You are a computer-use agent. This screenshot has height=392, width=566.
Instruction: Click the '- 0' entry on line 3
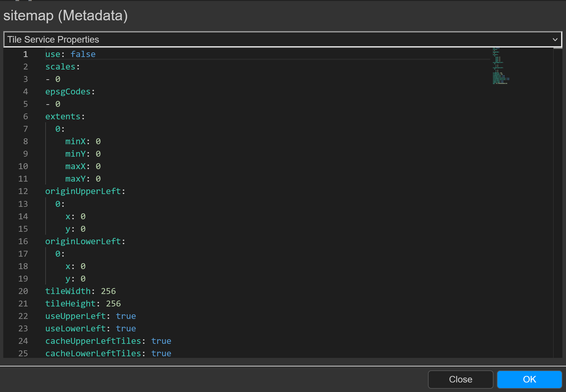(x=53, y=79)
